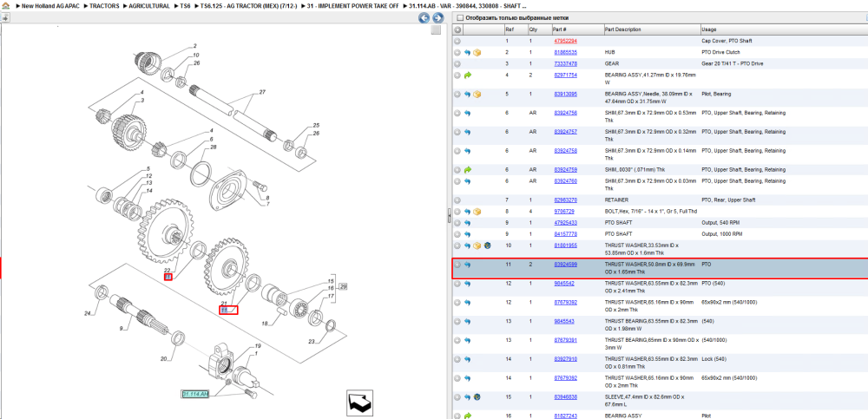The height and width of the screenshot is (419, 868).
Task: Click the package icon in BOLT 9706729 row
Action: click(477, 212)
